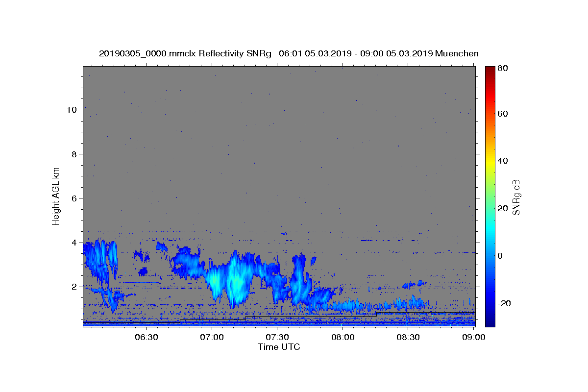Click the yellow region of the colorbar
Screen dimensions: 588x392
pos(490,162)
